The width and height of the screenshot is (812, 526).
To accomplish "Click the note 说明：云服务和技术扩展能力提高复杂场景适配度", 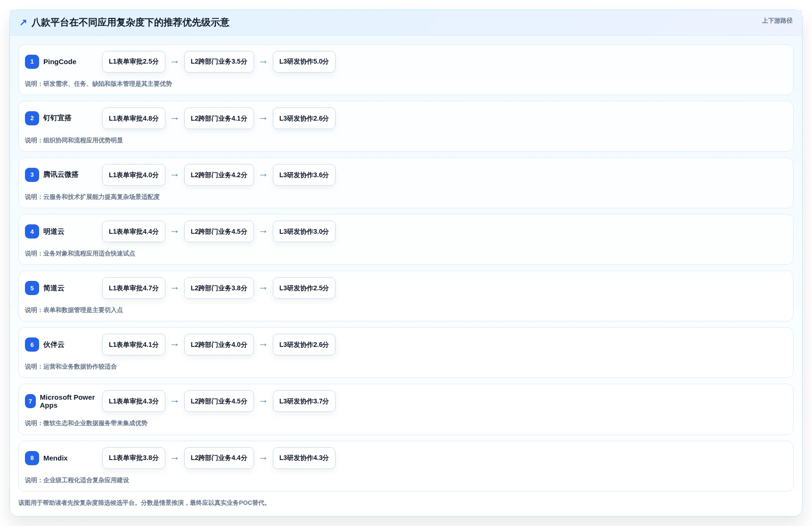I will [92, 197].
